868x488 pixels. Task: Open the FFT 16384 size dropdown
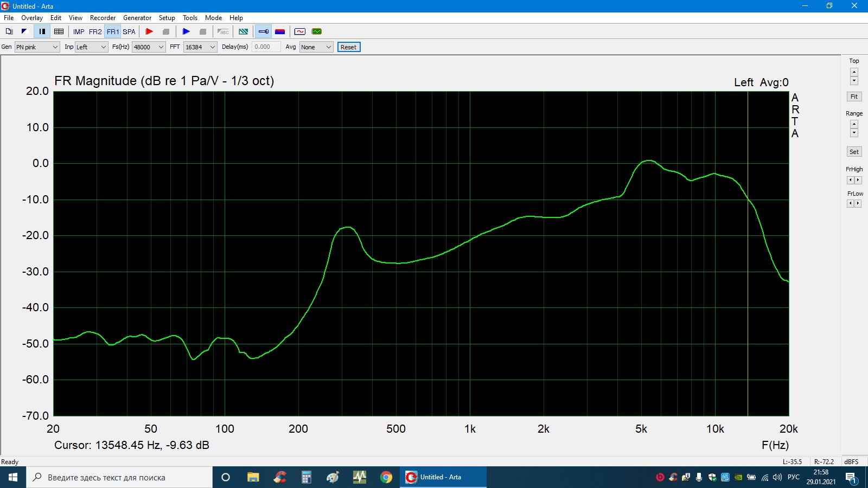200,47
